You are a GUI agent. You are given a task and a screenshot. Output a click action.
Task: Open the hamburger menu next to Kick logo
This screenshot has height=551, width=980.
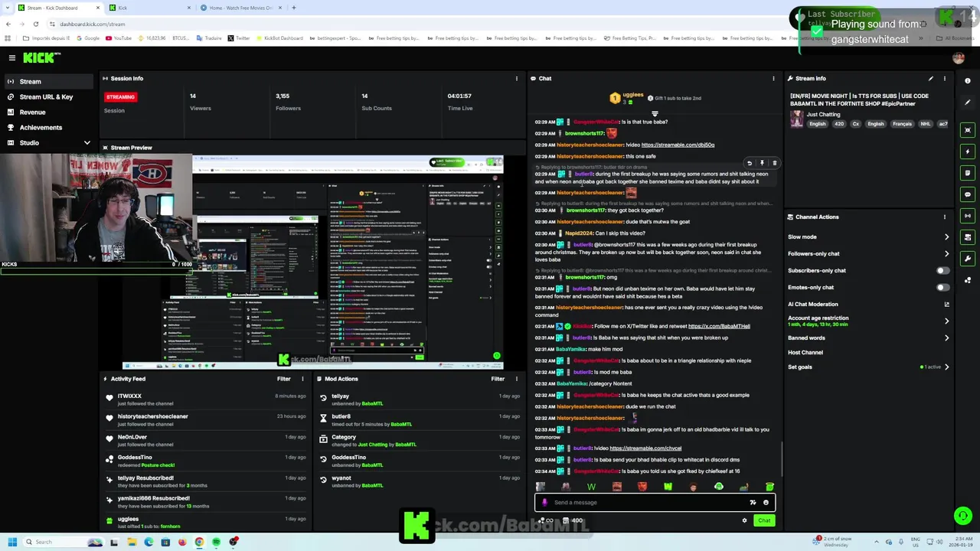click(x=12, y=57)
